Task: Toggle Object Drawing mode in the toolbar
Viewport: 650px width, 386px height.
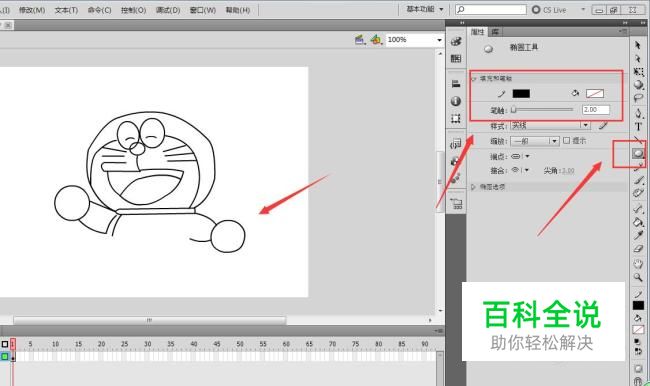Action: pyautogui.click(x=638, y=369)
